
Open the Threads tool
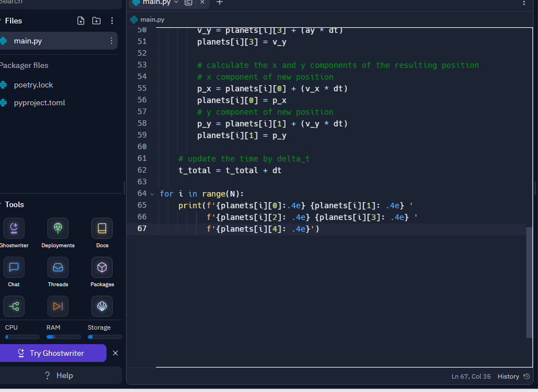click(x=57, y=267)
